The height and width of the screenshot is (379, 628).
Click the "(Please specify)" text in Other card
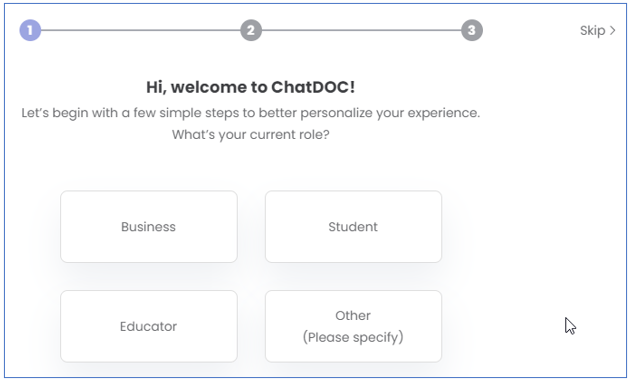coord(353,337)
